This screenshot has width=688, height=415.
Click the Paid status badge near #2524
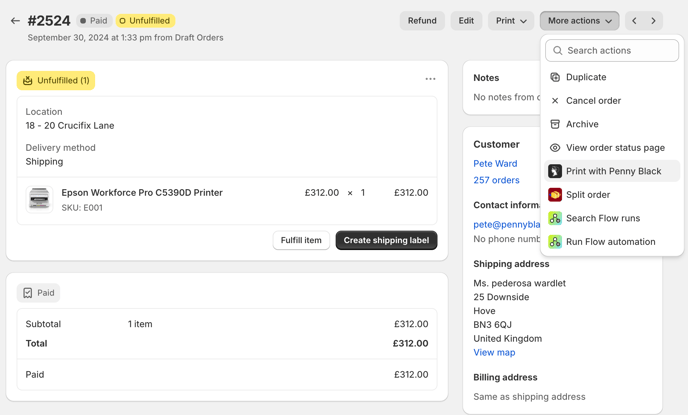point(94,21)
